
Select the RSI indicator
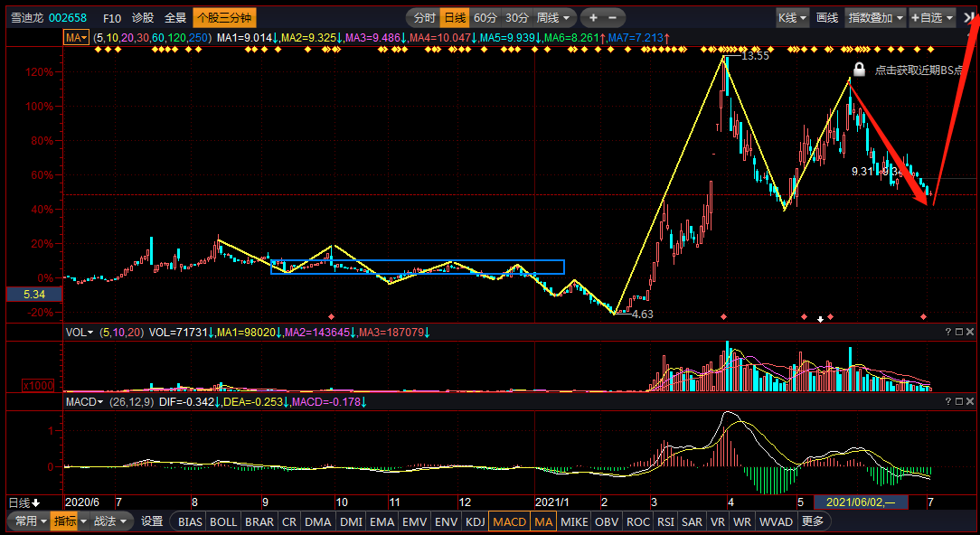666,521
